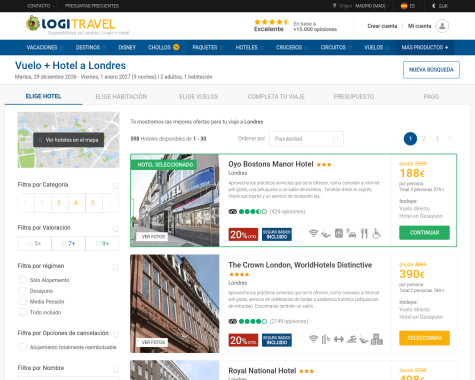Click the TripAdvisor owl icon of Oyo Bostons Manor
The width and height of the screenshot is (475, 380).
233,211
